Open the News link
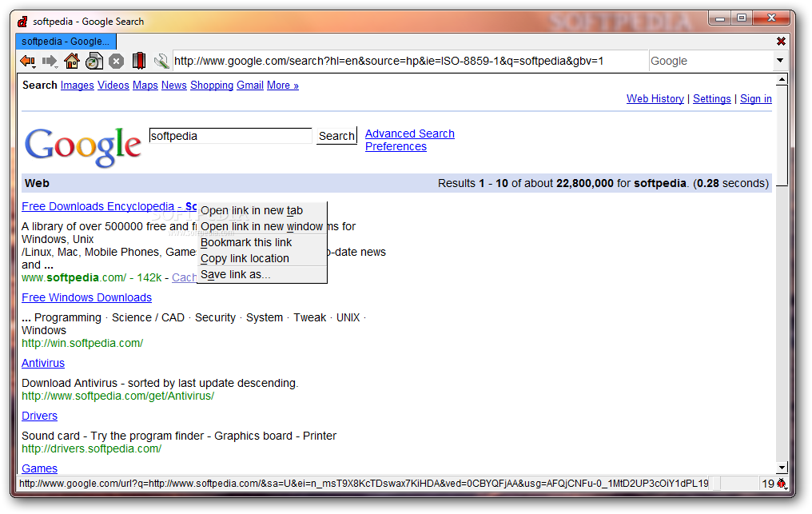Screen dimensions: 812x514 174,85
